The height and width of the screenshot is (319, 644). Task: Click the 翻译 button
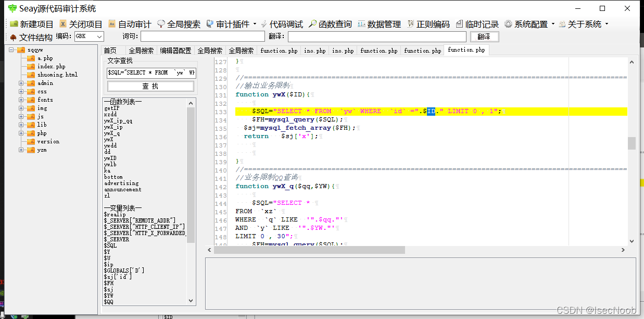coord(484,36)
